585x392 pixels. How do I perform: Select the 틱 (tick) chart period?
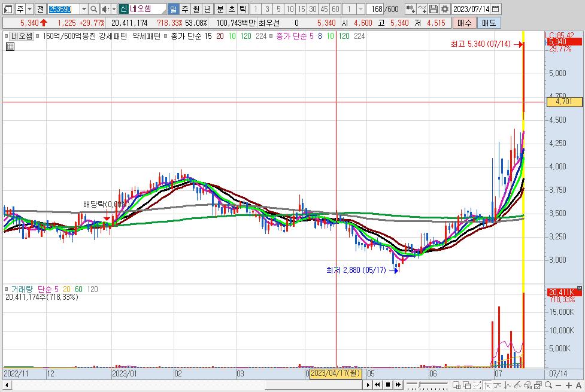(243, 8)
